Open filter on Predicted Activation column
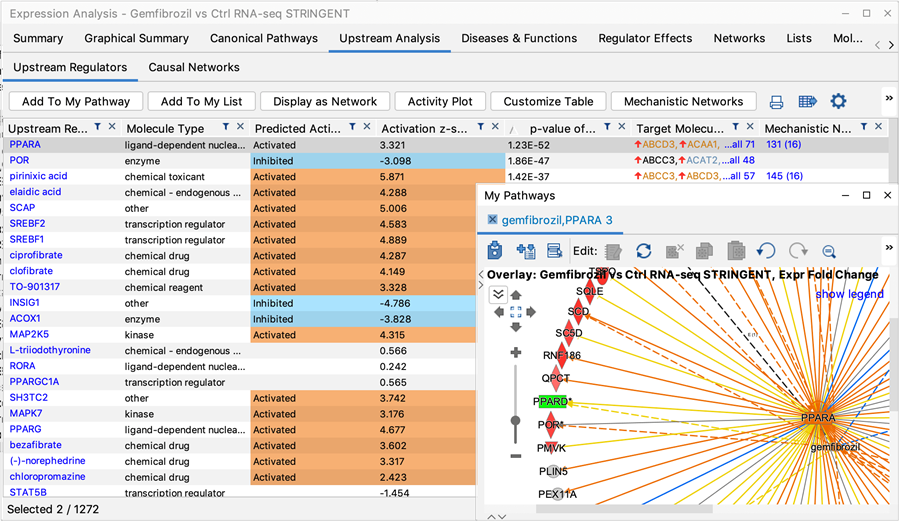Screen dimensions: 900x522 coord(351,128)
